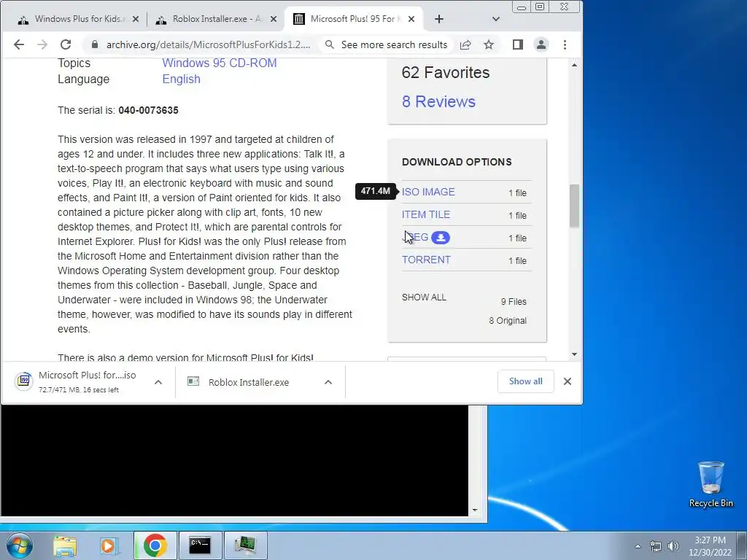This screenshot has width=747, height=560.
Task: Reload the archive.org page
Action: (x=66, y=44)
